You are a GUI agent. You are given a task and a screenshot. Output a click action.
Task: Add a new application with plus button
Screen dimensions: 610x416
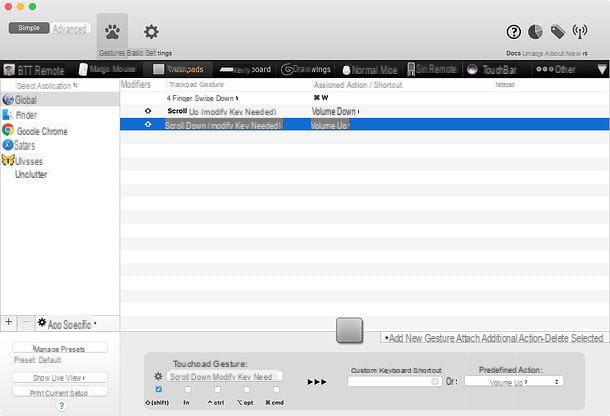point(9,322)
